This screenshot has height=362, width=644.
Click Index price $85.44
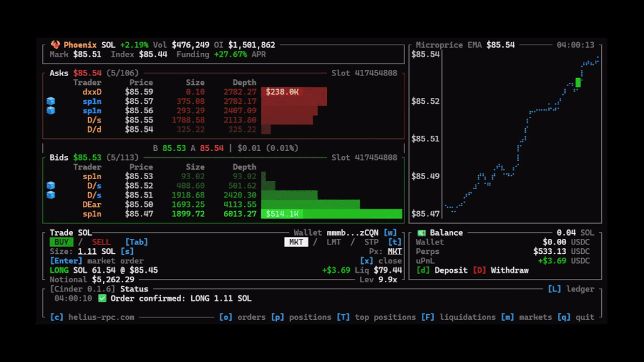pyautogui.click(x=153, y=54)
